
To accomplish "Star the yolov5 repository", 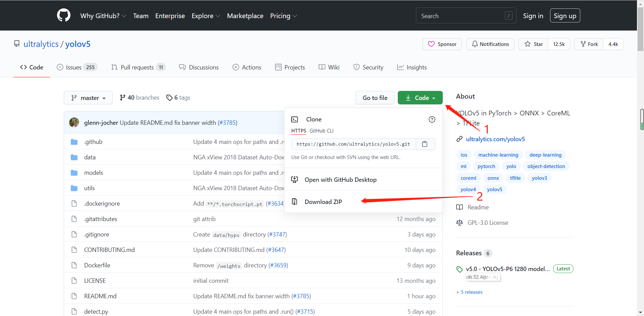I will [x=533, y=44].
